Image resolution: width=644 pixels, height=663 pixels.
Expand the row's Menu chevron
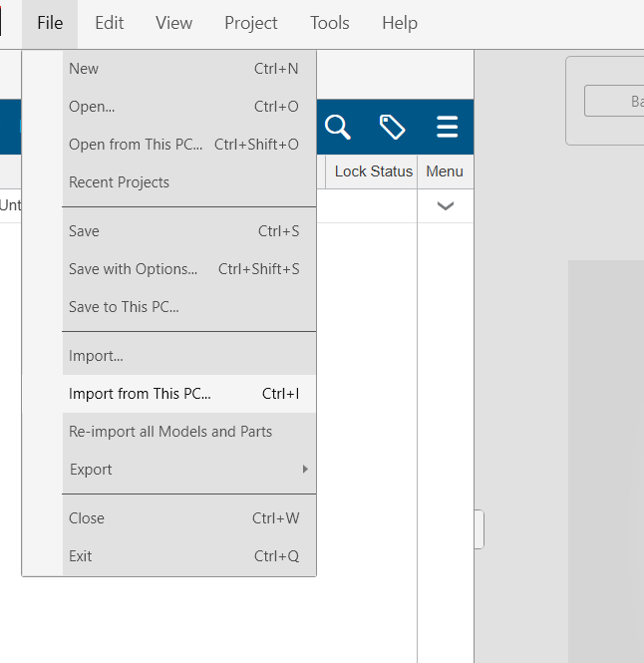(x=446, y=206)
